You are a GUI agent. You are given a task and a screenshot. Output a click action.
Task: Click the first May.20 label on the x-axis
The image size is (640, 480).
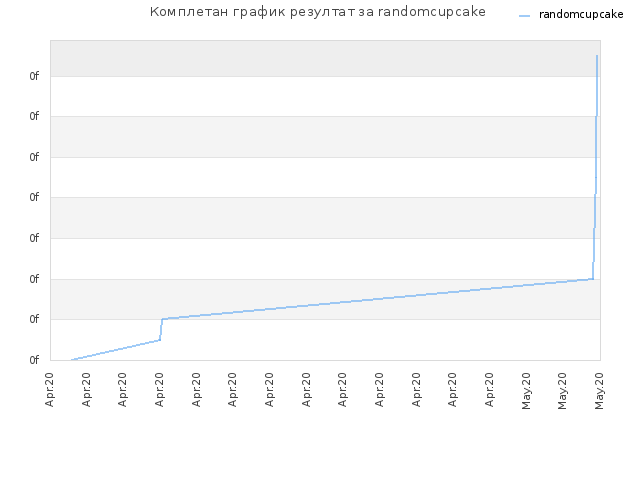click(x=526, y=391)
